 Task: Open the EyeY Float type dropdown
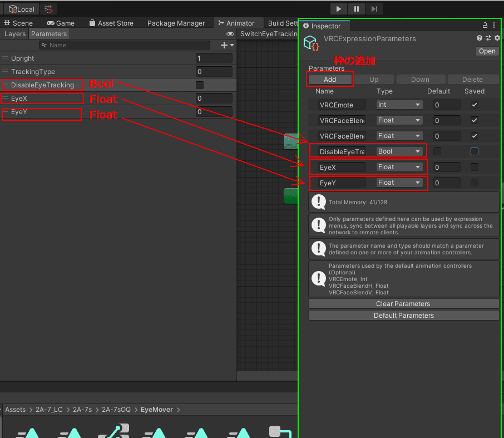pyautogui.click(x=399, y=183)
